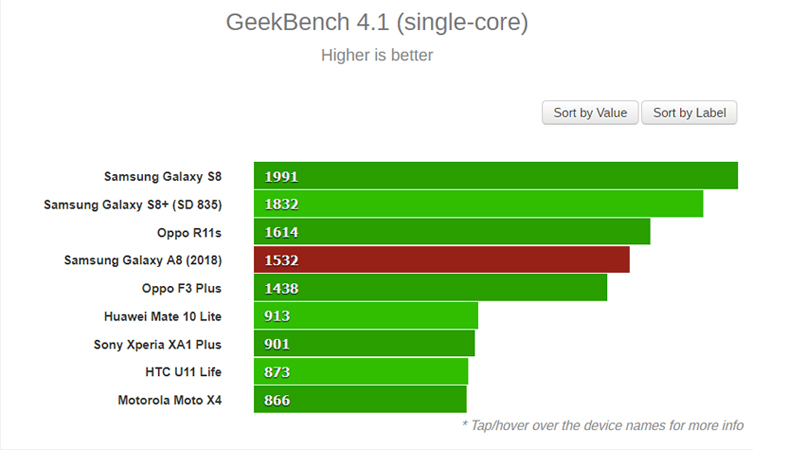Click the Motorola Moto X4 866 bar
This screenshot has height=450, width=800.
[x=360, y=400]
